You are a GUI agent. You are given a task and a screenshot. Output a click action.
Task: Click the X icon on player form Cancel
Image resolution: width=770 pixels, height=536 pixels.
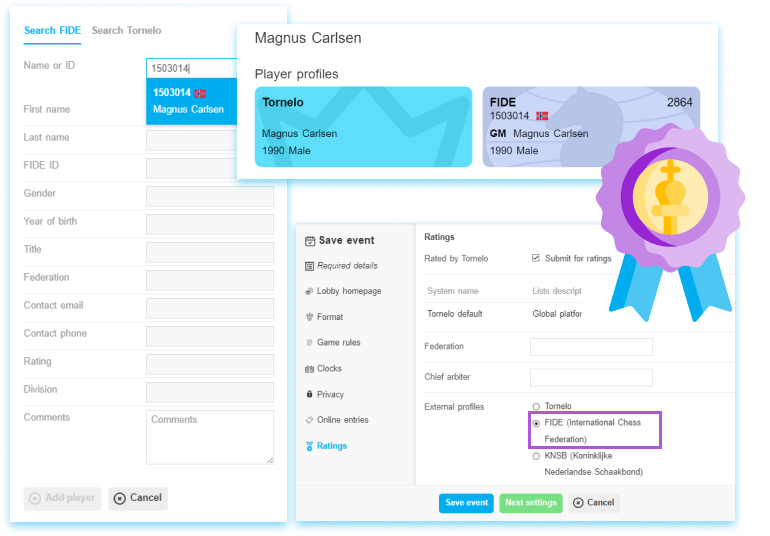tap(119, 499)
